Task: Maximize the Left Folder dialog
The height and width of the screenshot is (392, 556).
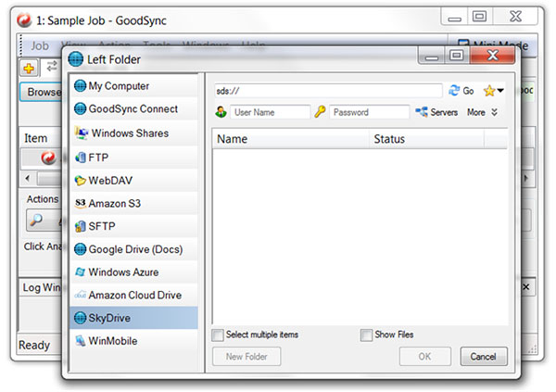Action: (456, 56)
